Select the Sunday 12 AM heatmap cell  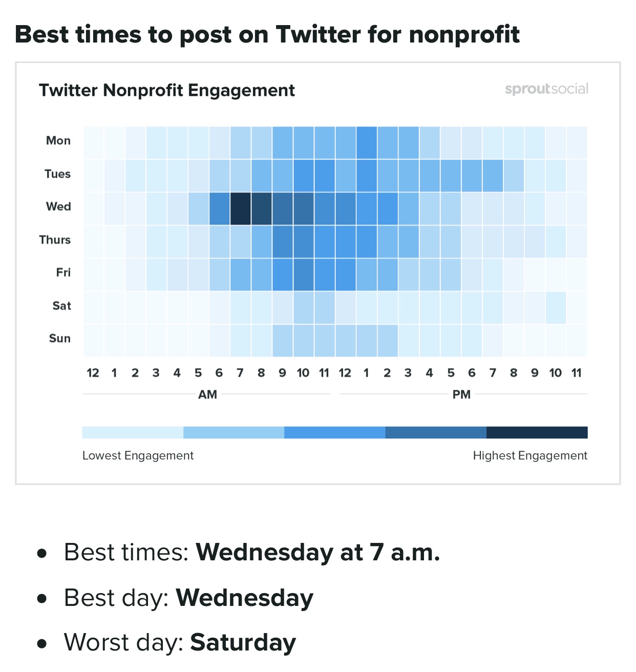click(93, 340)
